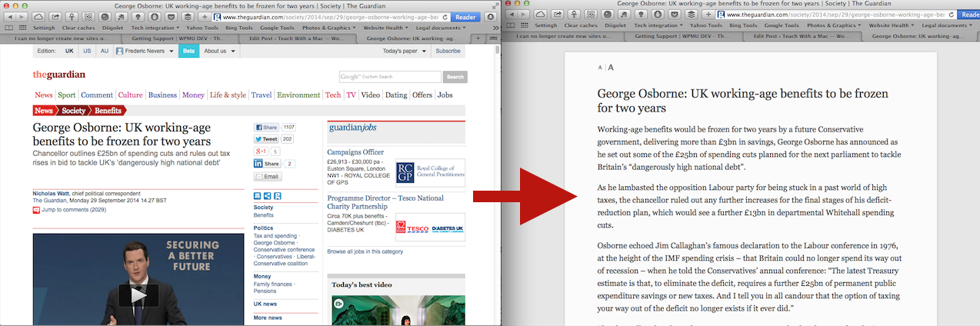The image size is (980, 326).
Task: Click the Pocket save icon in left toolbar
Action: (x=171, y=16)
